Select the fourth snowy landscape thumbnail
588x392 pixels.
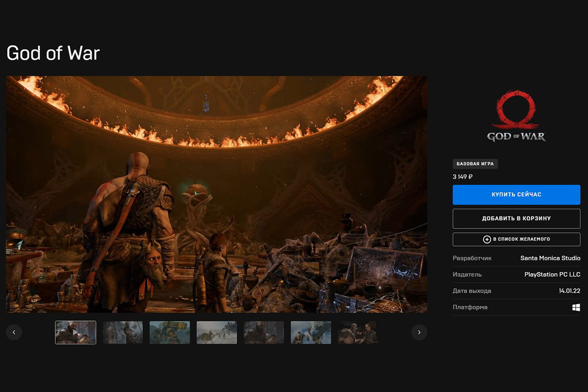217,332
